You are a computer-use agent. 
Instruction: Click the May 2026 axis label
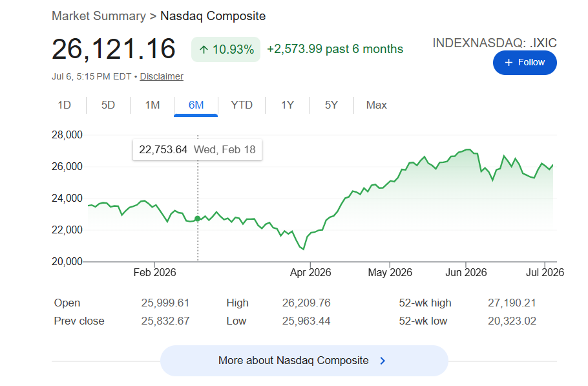390,272
